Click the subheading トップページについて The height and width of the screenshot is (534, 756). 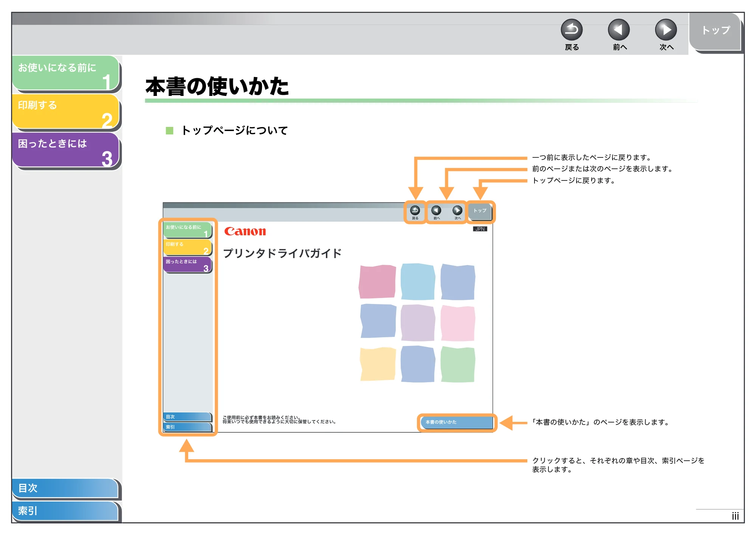click(234, 130)
